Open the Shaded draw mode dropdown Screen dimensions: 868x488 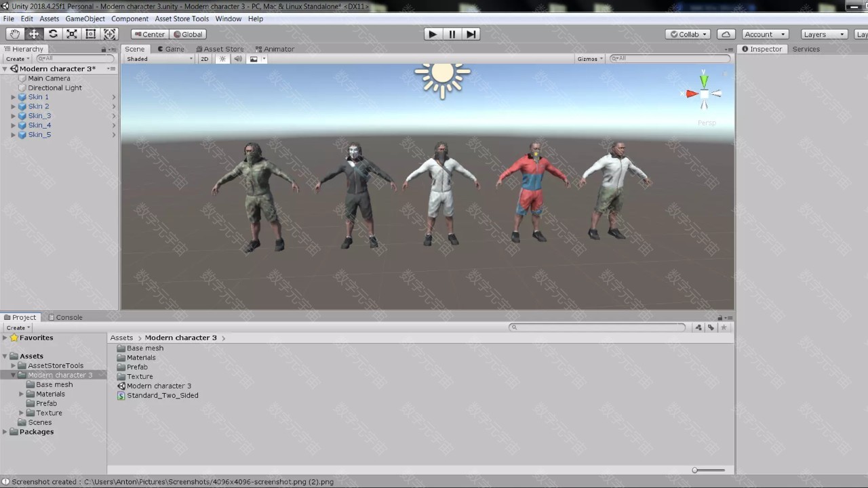click(x=159, y=59)
